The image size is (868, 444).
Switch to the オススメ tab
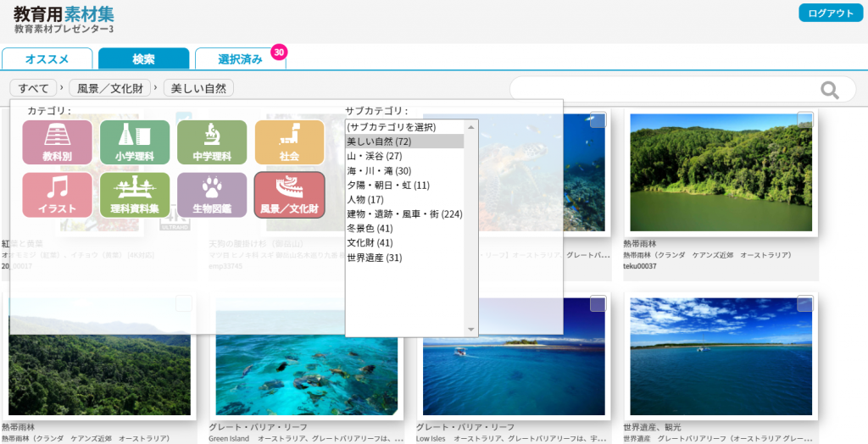point(47,59)
